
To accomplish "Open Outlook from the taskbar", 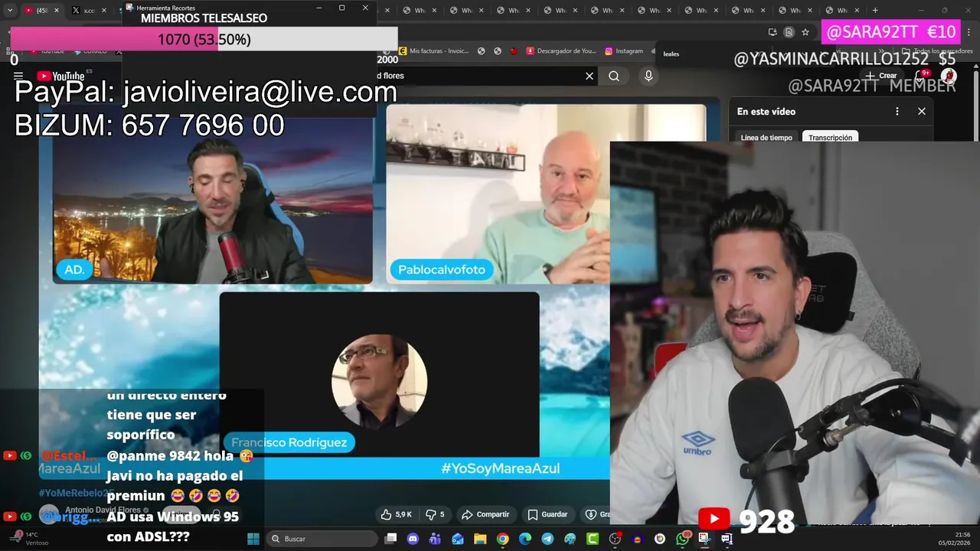I will tap(458, 539).
